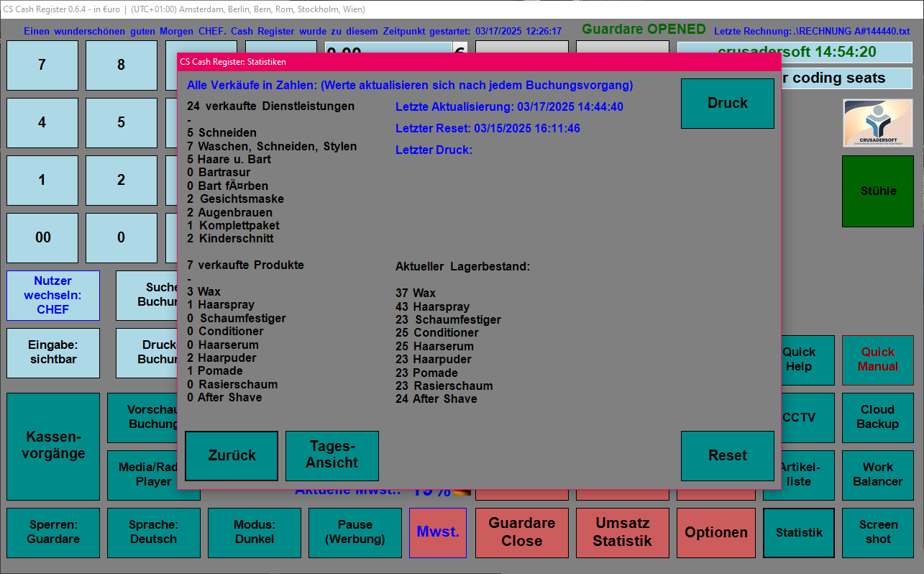
Task: Toggle Modus: Dunkel theme button
Action: [x=255, y=533]
